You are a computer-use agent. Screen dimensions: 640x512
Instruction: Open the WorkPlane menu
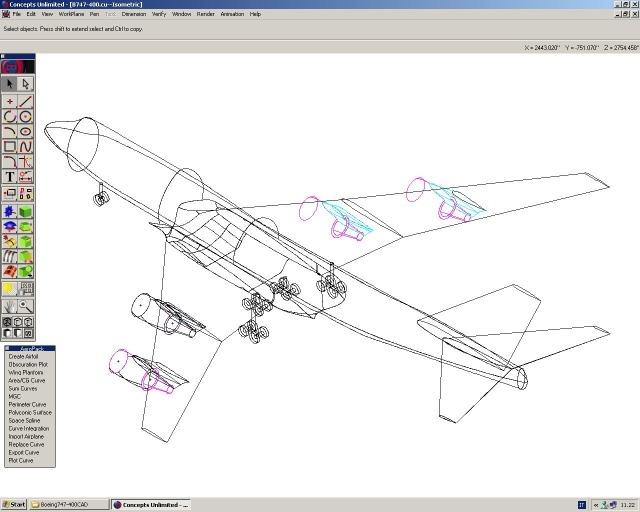pos(71,14)
